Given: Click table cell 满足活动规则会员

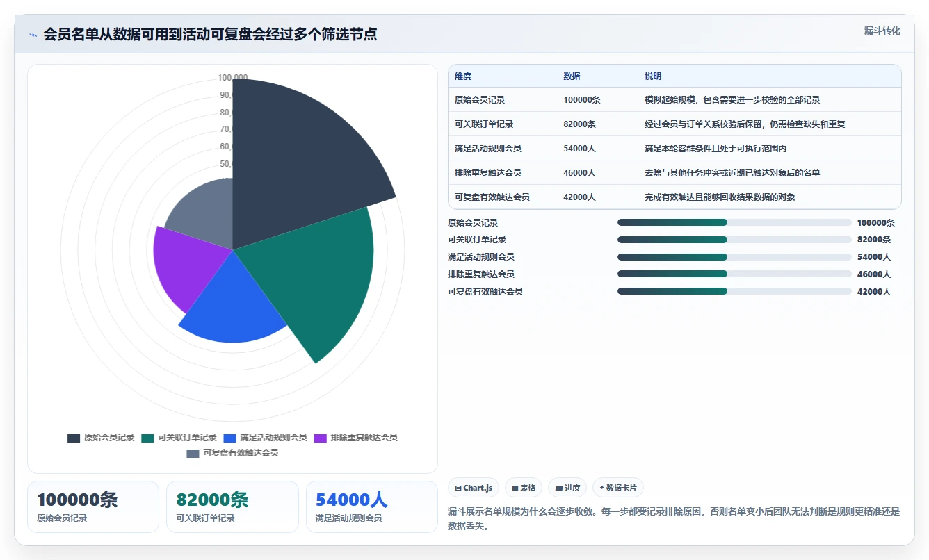Looking at the screenshot, I should [488, 149].
